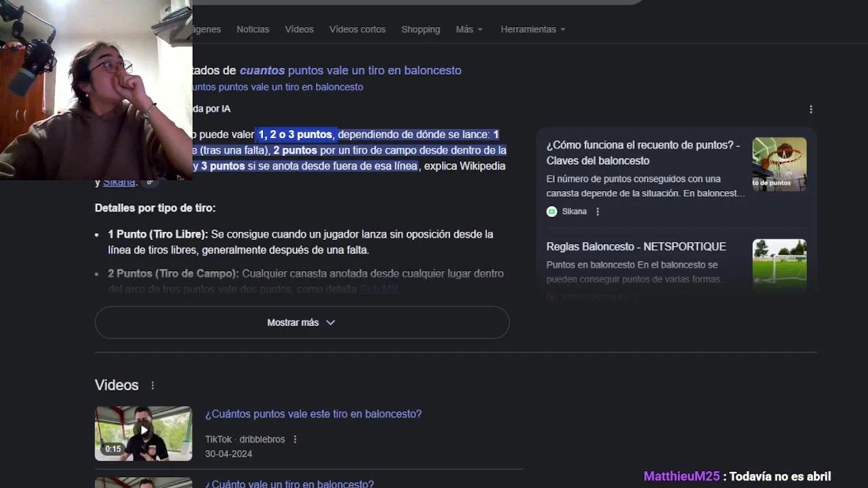Open AI overview three-dot options menu
The height and width of the screenshot is (488, 868).
point(811,109)
